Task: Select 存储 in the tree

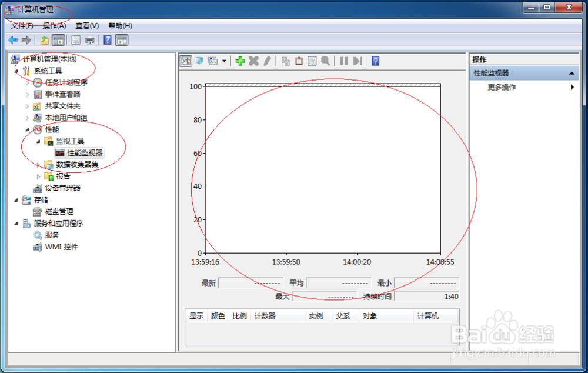Action: [41, 199]
